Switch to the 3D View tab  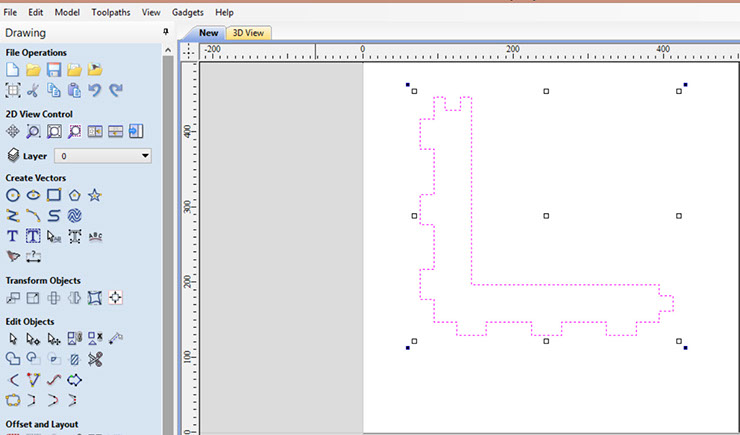coord(248,33)
